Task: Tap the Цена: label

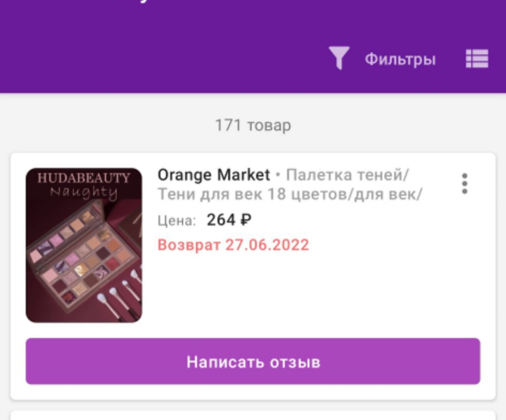Action: pos(177,221)
